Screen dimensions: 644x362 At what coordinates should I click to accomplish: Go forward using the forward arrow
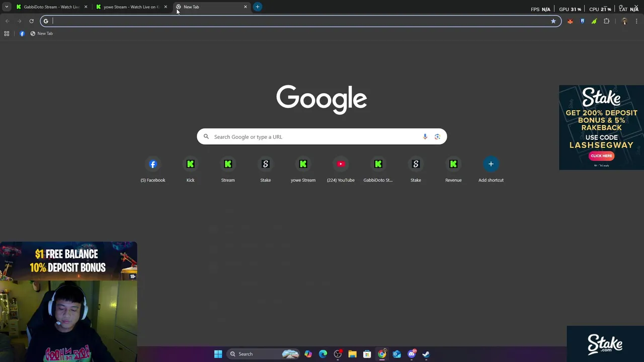[x=19, y=21]
